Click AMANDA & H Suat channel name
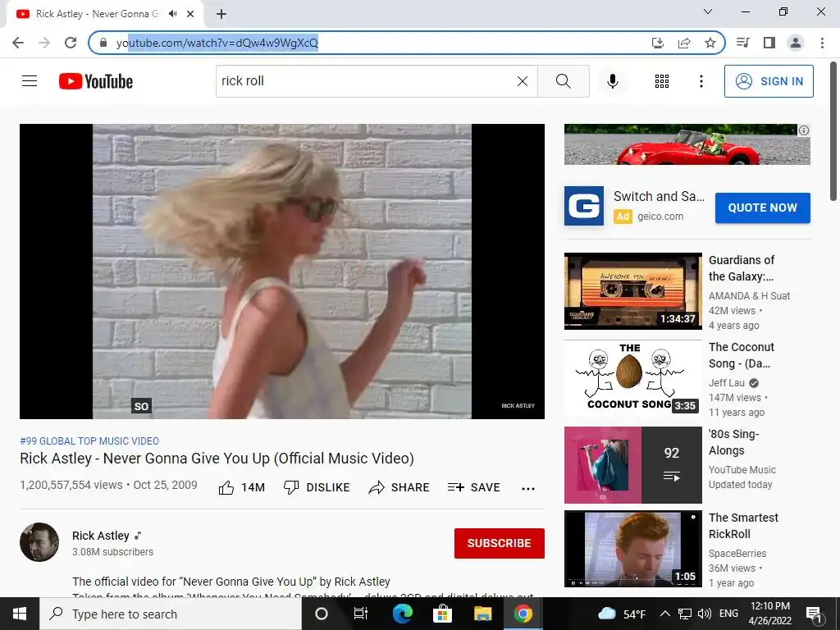Screen dimensions: 840x630 click(749, 295)
